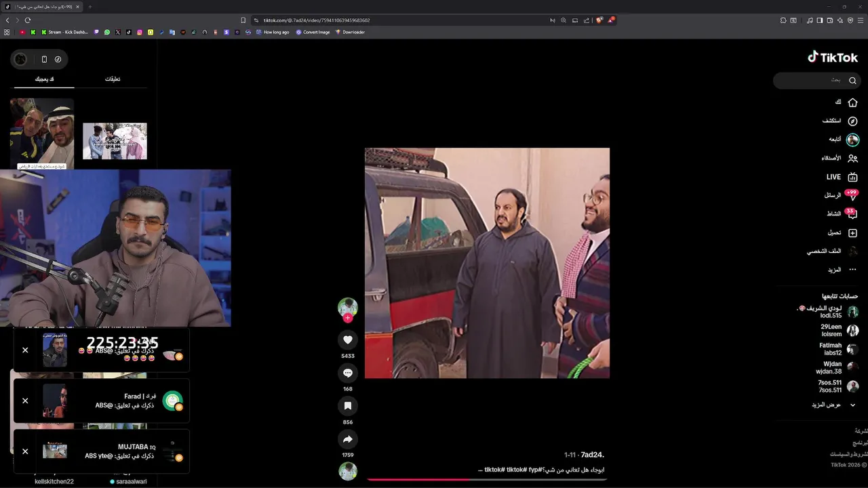Click the search magnifier icon in TikTok
This screenshot has width=868, height=488.
pyautogui.click(x=852, y=81)
